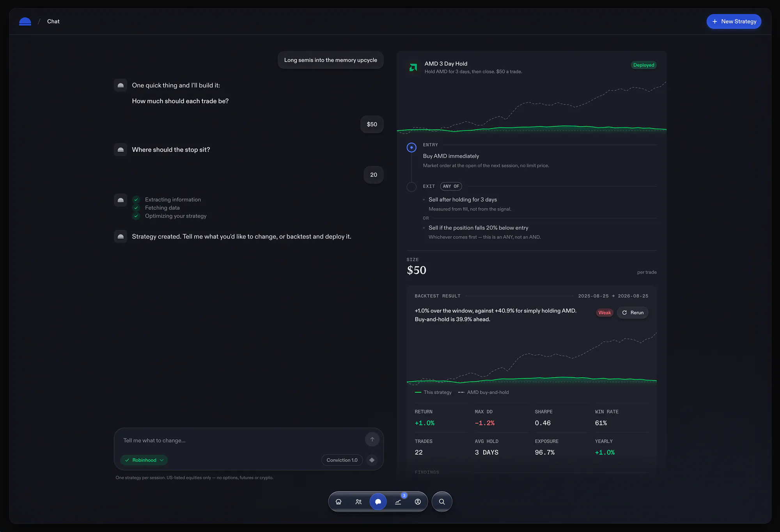The width and height of the screenshot is (780, 532).
Task: Activate the voice waveform icon
Action: (372, 460)
